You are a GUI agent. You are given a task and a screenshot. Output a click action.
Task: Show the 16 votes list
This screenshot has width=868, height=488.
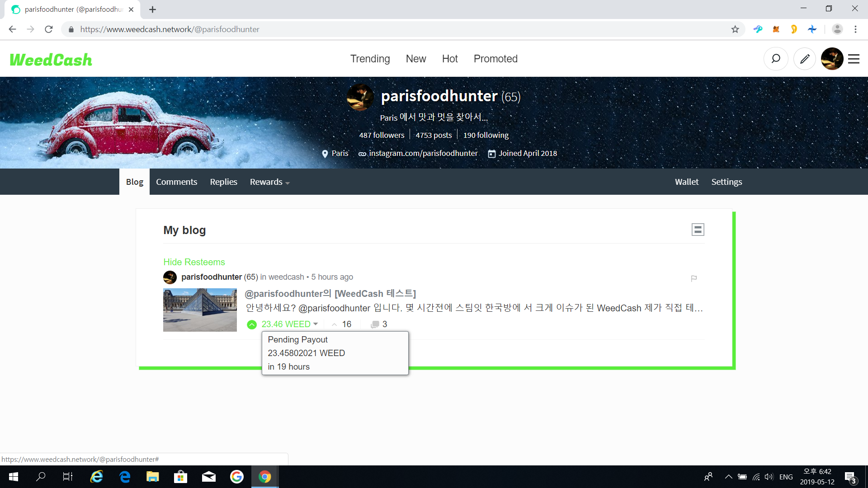tap(347, 324)
